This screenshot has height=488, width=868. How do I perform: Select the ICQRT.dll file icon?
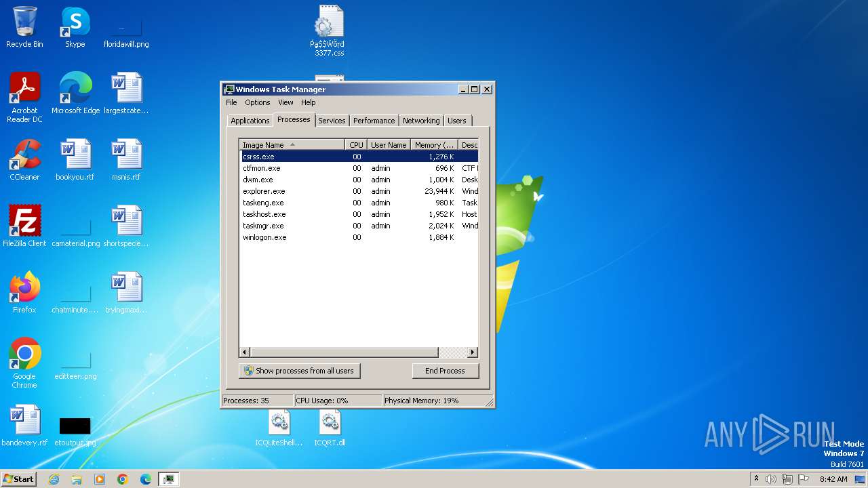coord(330,428)
